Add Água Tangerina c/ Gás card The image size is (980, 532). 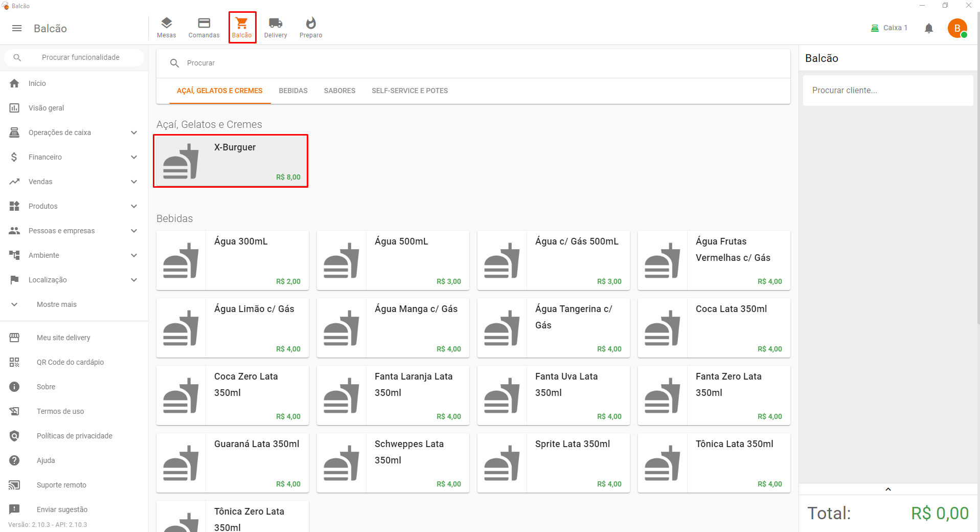[553, 328]
